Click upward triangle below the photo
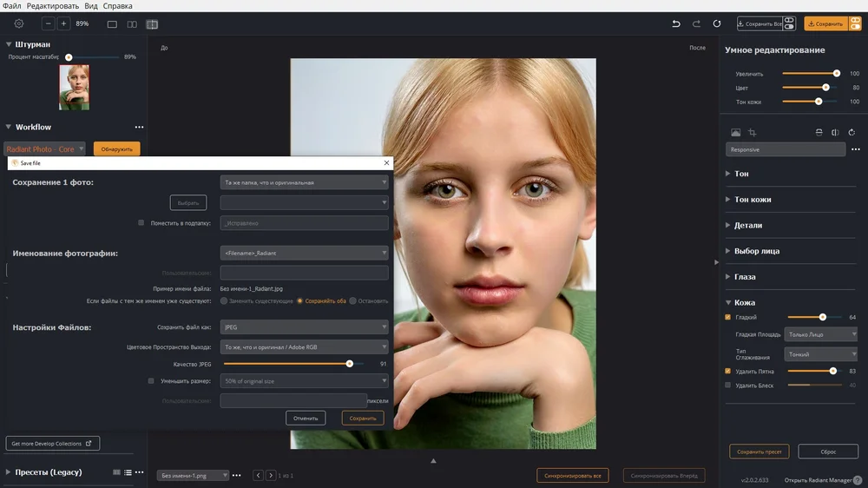The height and width of the screenshot is (488, 868). tap(433, 461)
